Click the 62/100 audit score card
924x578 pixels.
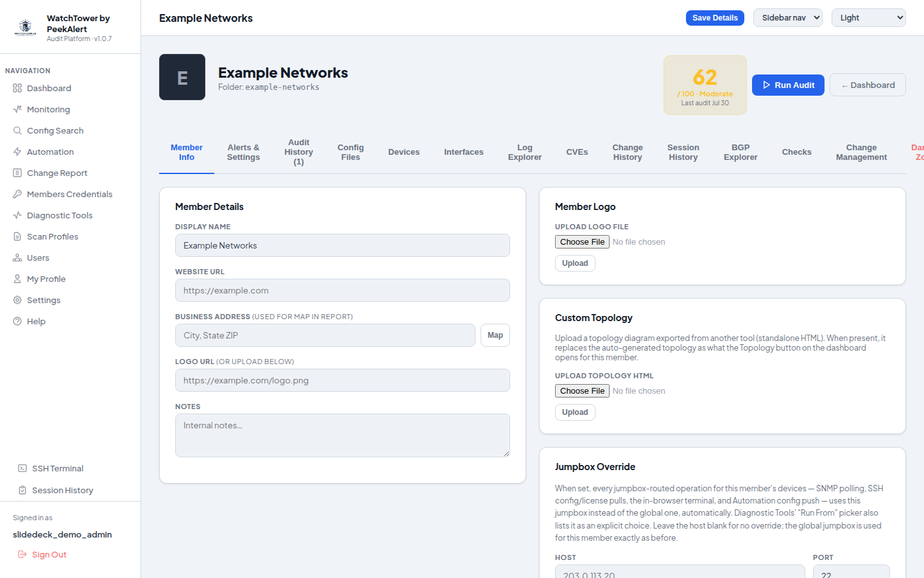[x=705, y=85]
